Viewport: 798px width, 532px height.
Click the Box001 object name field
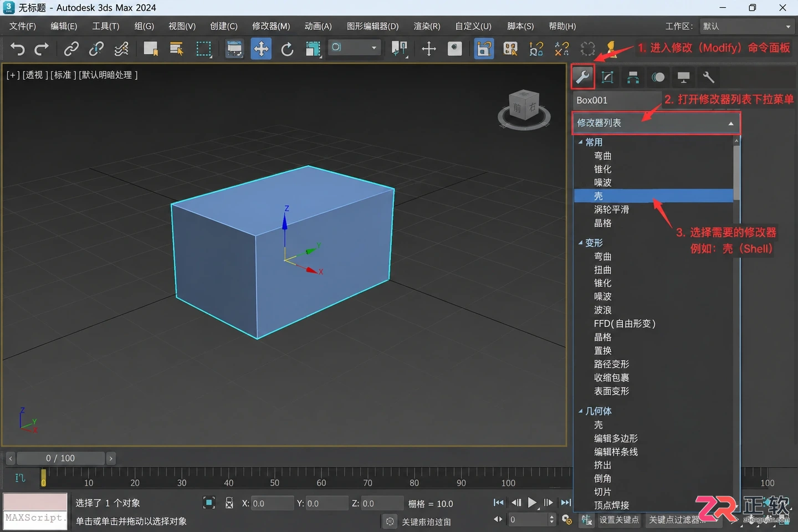click(x=617, y=100)
